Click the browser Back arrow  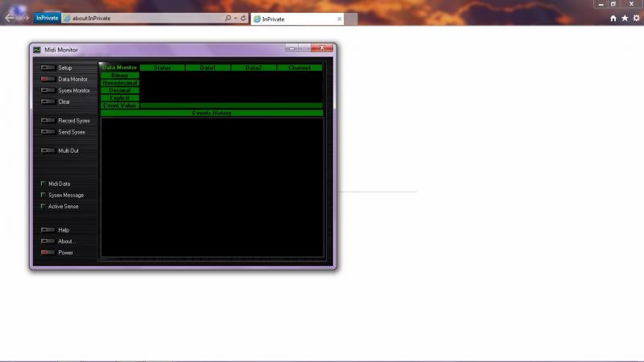[10, 18]
